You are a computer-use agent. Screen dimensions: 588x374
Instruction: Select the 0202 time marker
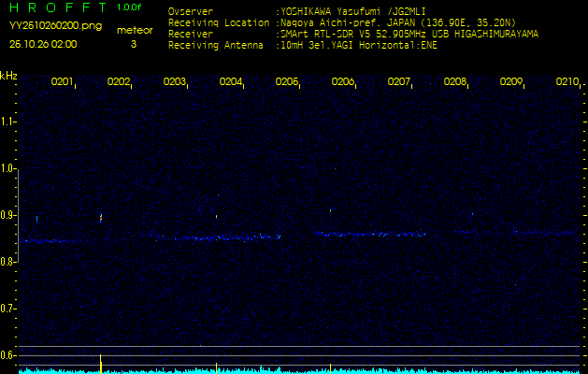[119, 82]
